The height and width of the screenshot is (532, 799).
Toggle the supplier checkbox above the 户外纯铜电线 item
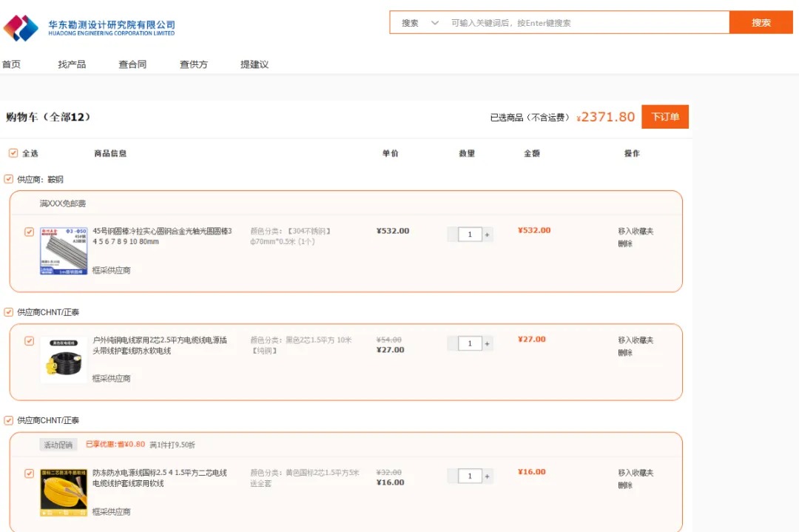click(x=9, y=312)
